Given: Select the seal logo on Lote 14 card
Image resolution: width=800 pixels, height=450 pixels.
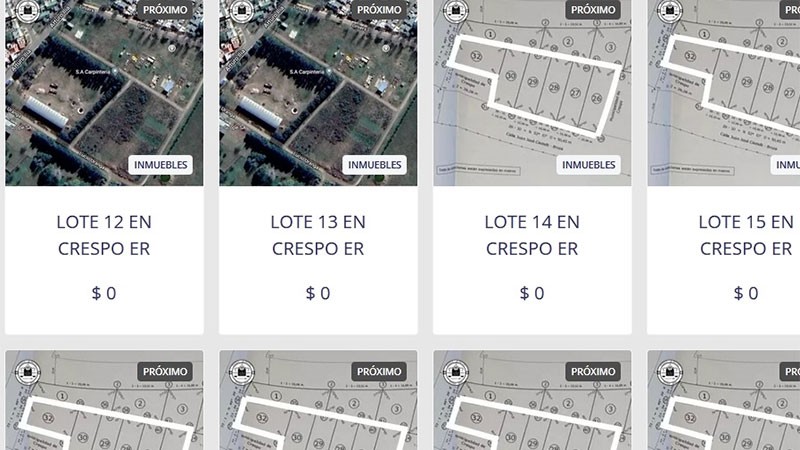Looking at the screenshot, I should point(454,10).
